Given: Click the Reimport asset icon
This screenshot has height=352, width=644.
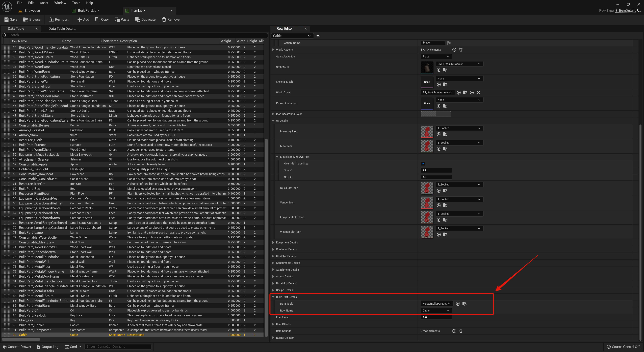Looking at the screenshot, I should point(51,19).
